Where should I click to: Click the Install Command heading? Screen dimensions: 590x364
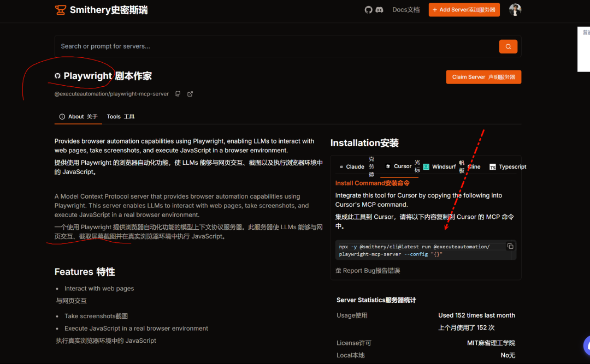pos(372,183)
